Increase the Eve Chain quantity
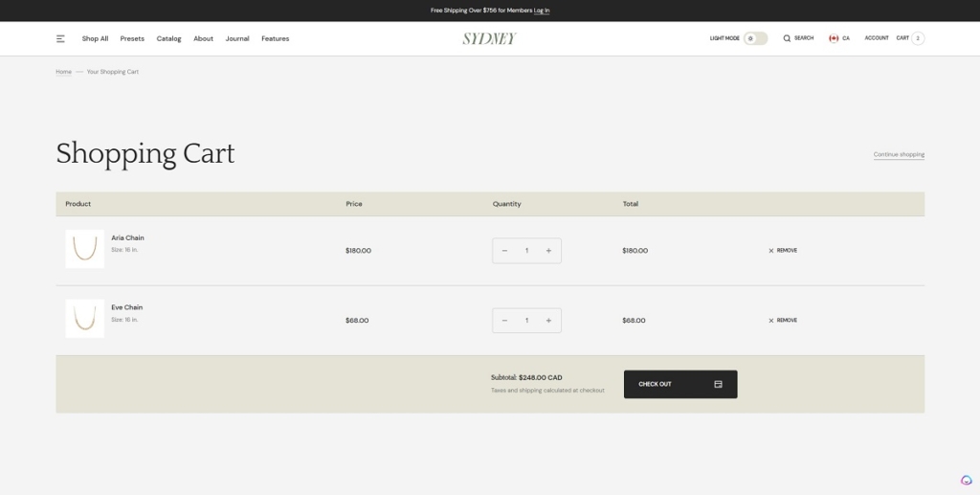The width and height of the screenshot is (980, 495). pos(548,321)
